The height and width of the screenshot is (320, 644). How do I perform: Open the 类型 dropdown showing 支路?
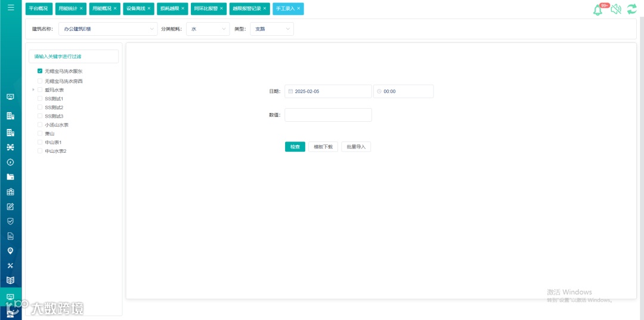[x=272, y=29]
